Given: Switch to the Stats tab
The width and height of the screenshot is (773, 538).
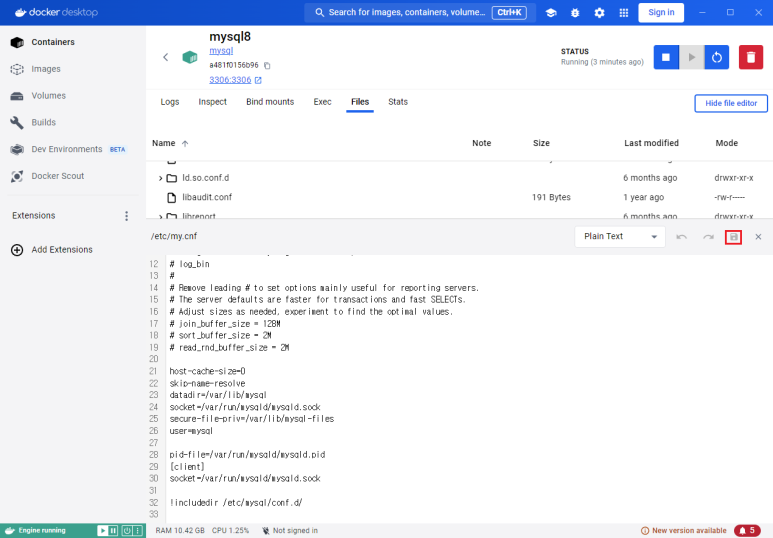Looking at the screenshot, I should pos(398,102).
